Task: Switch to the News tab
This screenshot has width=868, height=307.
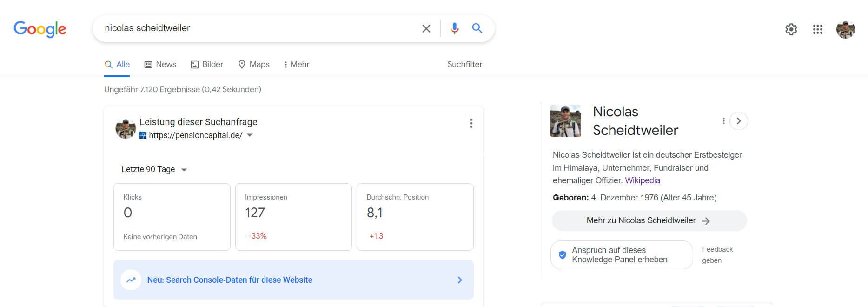Action: [x=160, y=65]
